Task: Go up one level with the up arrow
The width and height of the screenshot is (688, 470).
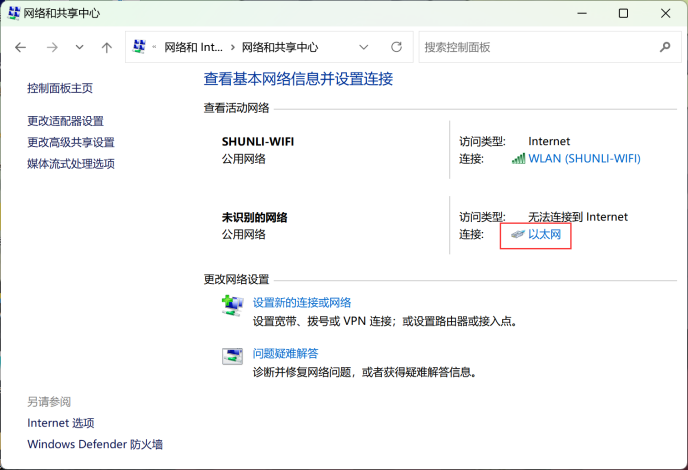Action: pyautogui.click(x=107, y=47)
